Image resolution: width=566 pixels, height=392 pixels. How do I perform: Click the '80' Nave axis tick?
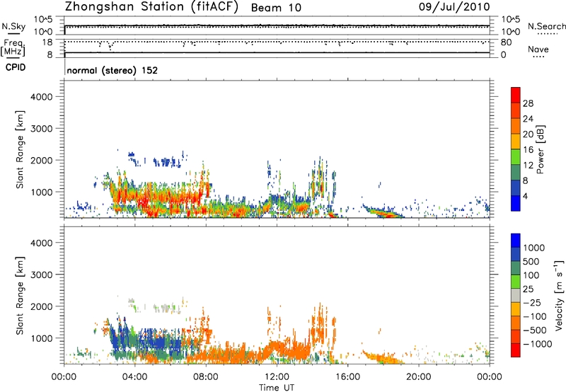(x=506, y=42)
